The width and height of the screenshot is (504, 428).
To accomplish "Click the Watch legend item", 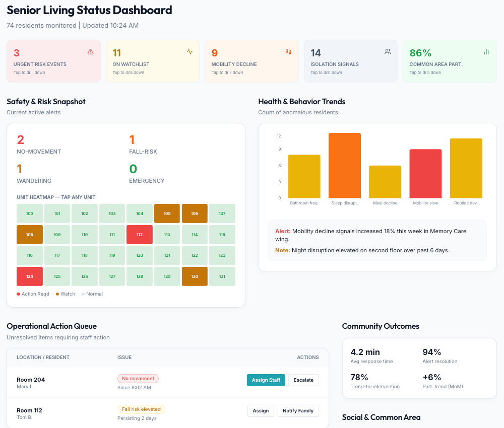I will pos(65,294).
